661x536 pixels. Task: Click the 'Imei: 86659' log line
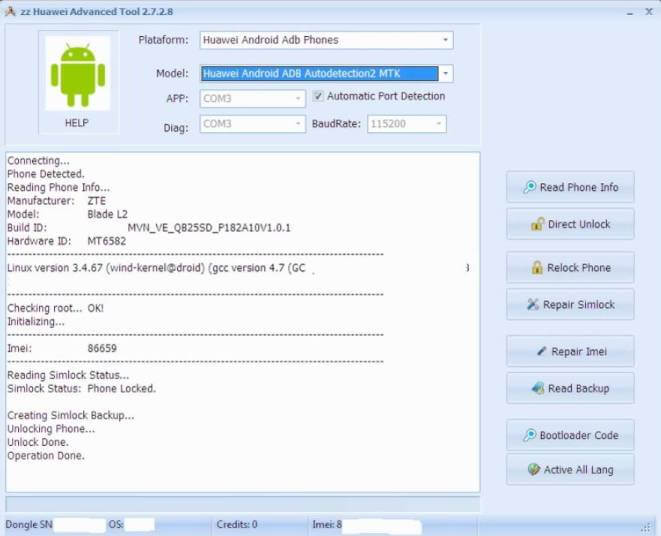[62, 348]
